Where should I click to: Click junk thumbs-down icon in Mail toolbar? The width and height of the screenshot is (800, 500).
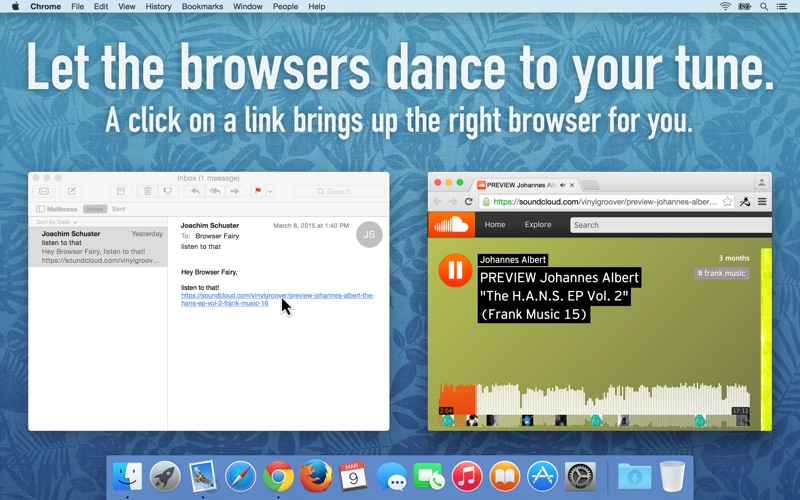pos(168,191)
